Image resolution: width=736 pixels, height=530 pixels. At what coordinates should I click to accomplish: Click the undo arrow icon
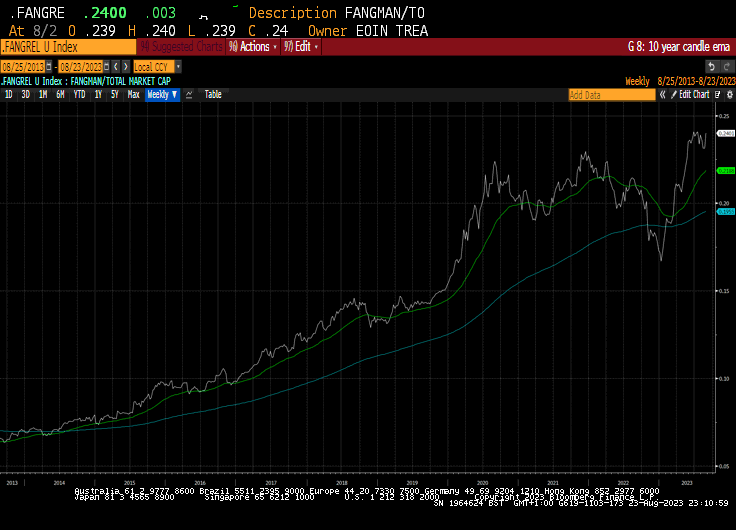[x=711, y=67]
